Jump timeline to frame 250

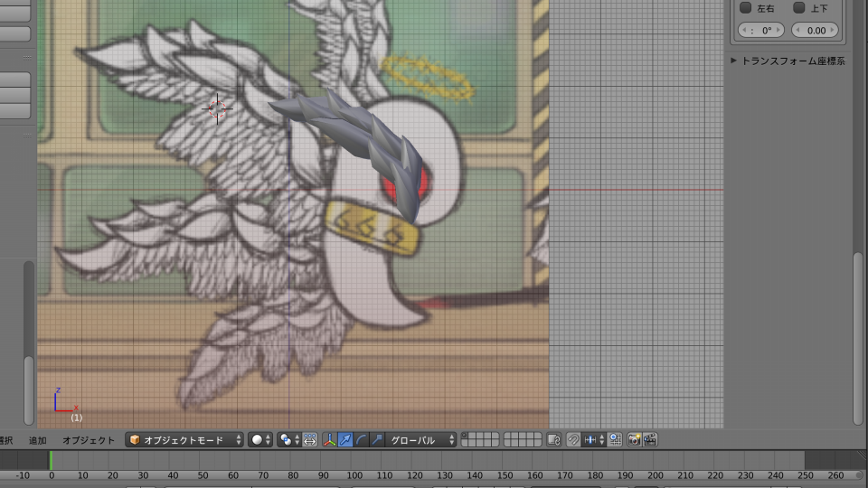click(x=806, y=475)
